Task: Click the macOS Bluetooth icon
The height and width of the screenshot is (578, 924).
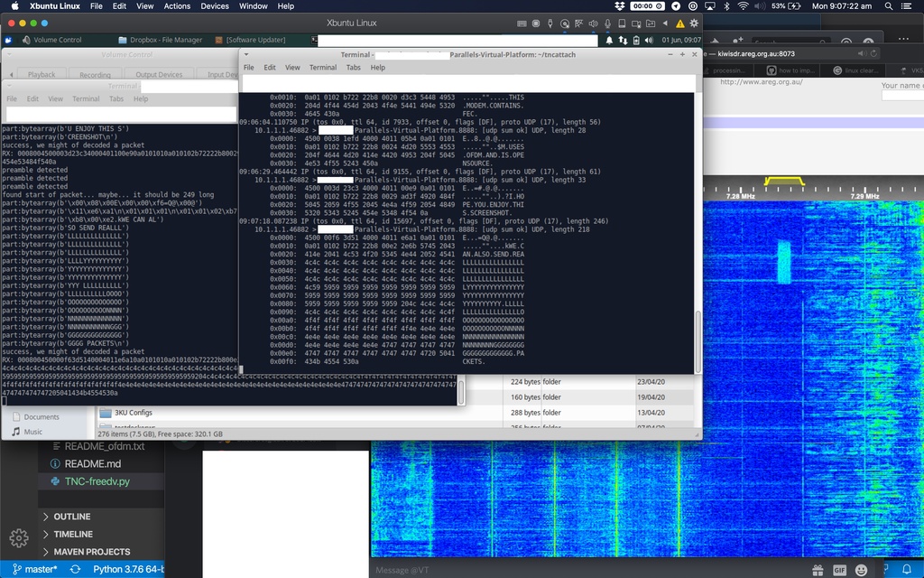Action: [726, 6]
